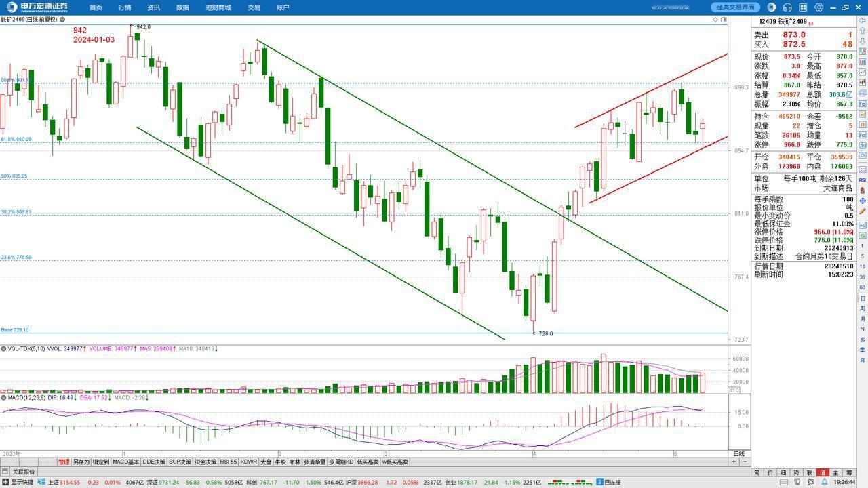Select the 细 tab in quote panel
The height and width of the screenshot is (488, 868).
783,472
